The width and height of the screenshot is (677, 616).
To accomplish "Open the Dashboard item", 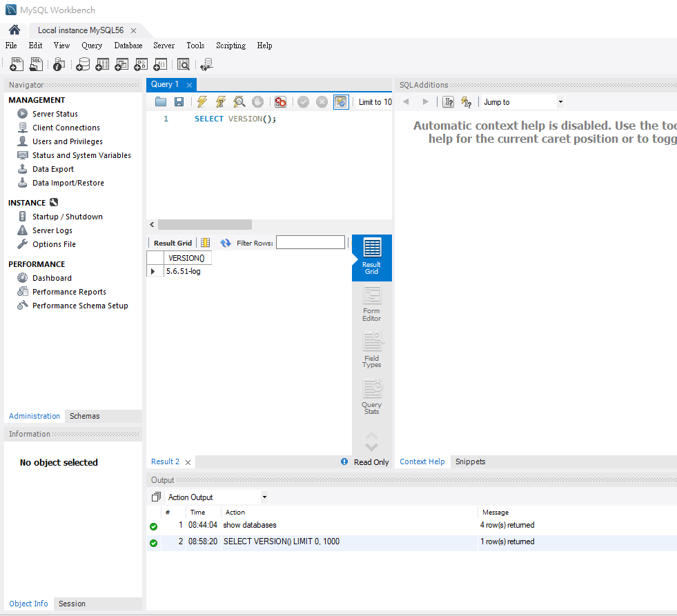I will (52, 278).
